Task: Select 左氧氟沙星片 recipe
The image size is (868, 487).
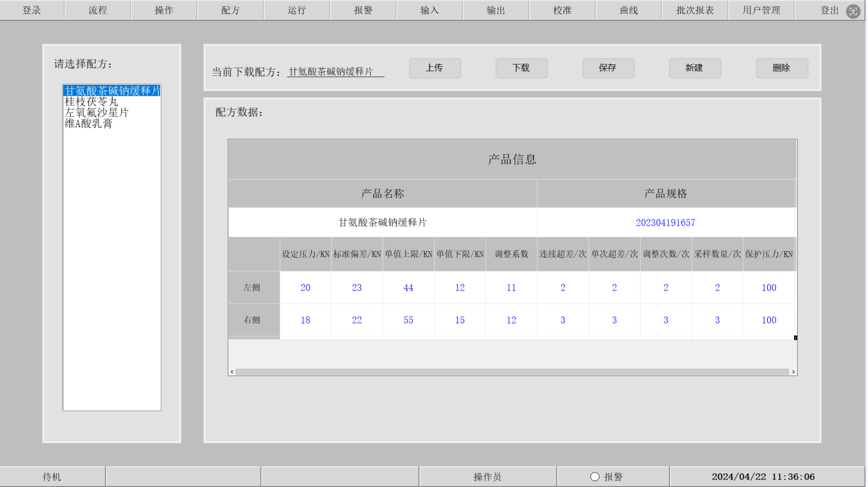Action: pos(96,113)
